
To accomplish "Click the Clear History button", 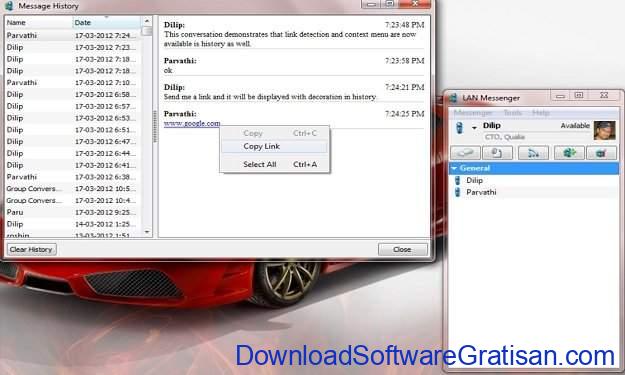I will 31,249.
